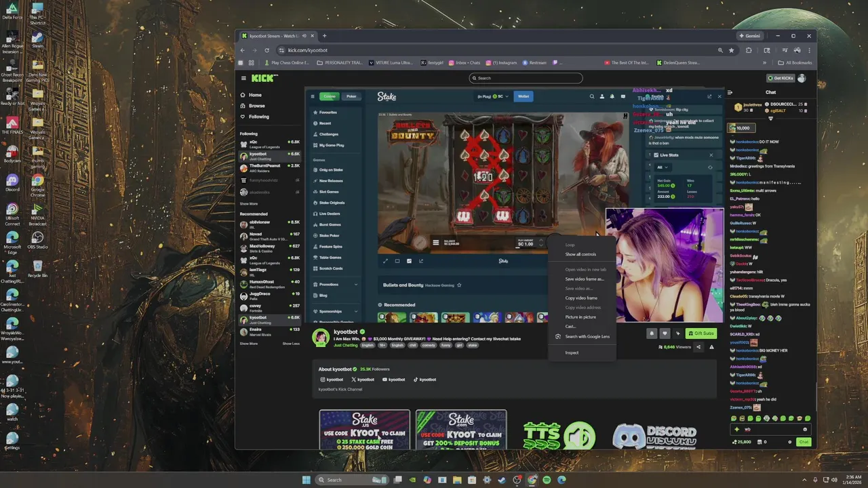Choose Search with Google Lens
Viewport: 868px width, 488px height.
coord(583,336)
